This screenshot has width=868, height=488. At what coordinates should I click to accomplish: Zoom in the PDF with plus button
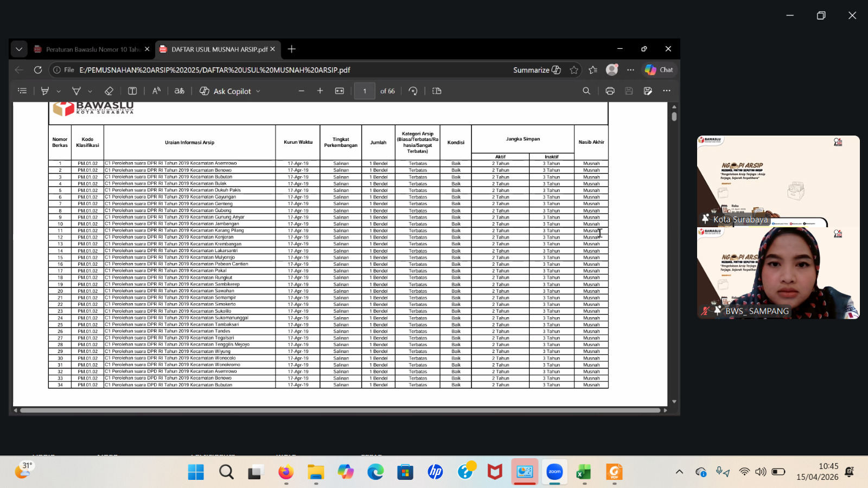coord(320,91)
